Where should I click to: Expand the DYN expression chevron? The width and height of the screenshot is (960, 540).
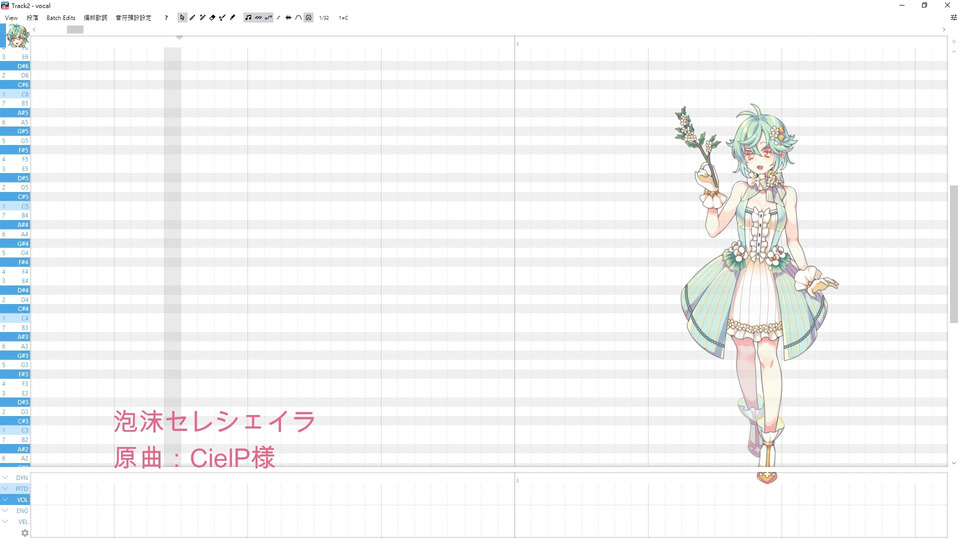click(x=5, y=478)
